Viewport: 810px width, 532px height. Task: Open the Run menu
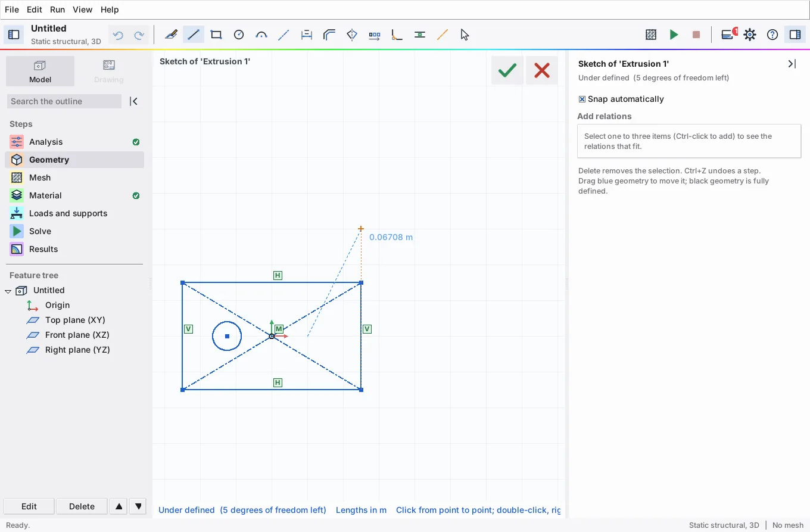[x=57, y=10]
